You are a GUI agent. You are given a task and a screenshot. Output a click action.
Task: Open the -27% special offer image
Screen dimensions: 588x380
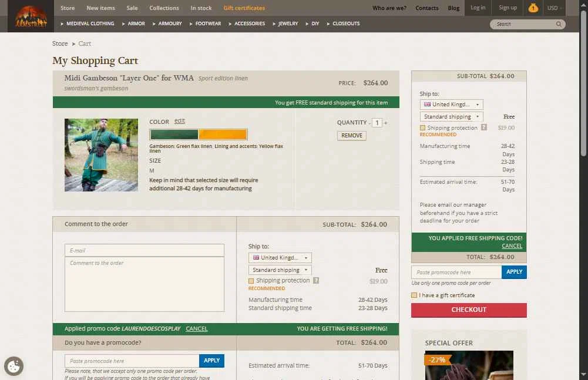pyautogui.click(x=469, y=365)
